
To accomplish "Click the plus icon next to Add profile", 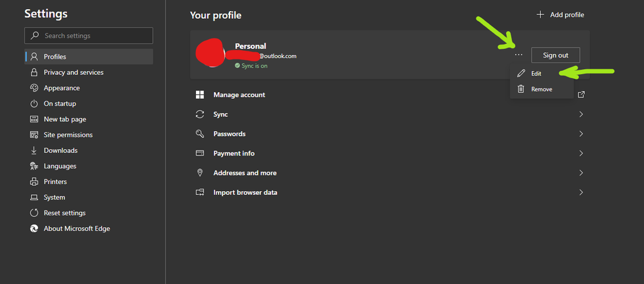I will pyautogui.click(x=540, y=15).
